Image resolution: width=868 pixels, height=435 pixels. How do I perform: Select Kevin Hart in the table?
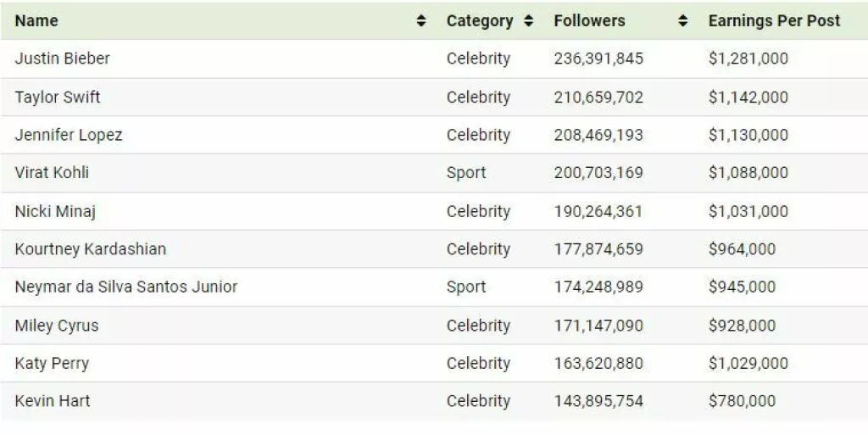[53, 401]
